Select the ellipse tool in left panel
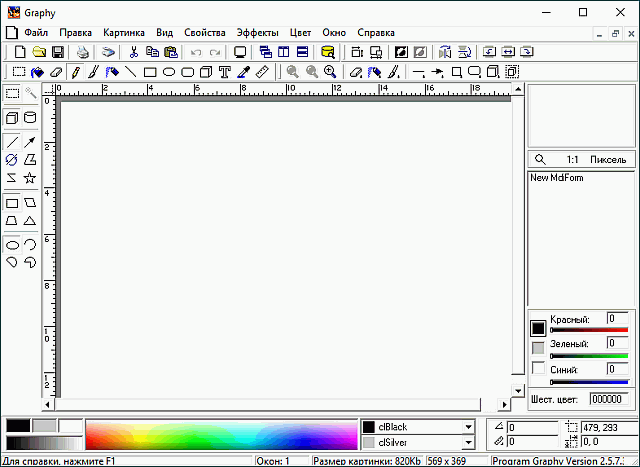This screenshot has width=640, height=467. (x=12, y=244)
